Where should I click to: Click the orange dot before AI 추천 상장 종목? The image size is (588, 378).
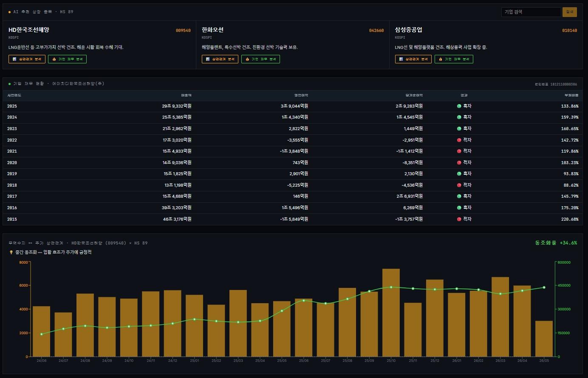[x=10, y=12]
